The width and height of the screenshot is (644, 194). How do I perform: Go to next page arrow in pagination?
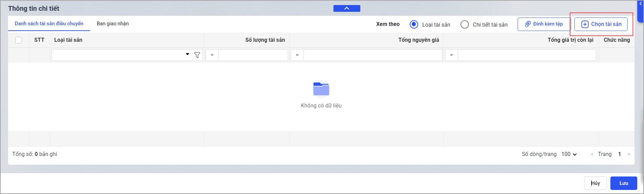[x=629, y=154]
